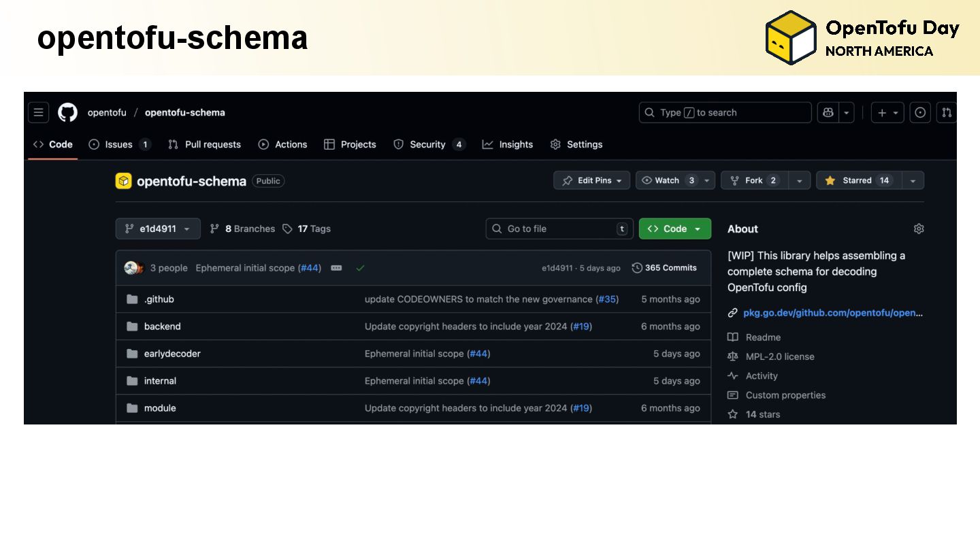Open the Pull requests tab

pos(204,144)
